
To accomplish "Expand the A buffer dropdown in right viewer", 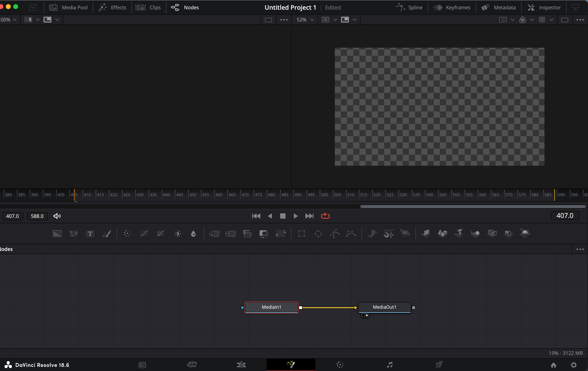I will 335,20.
